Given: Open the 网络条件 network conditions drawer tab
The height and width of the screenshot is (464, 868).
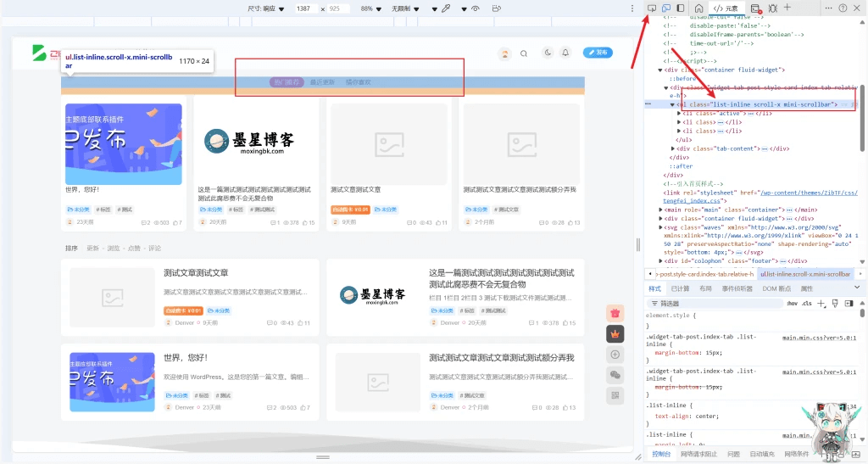Looking at the screenshot, I should pyautogui.click(x=796, y=454).
